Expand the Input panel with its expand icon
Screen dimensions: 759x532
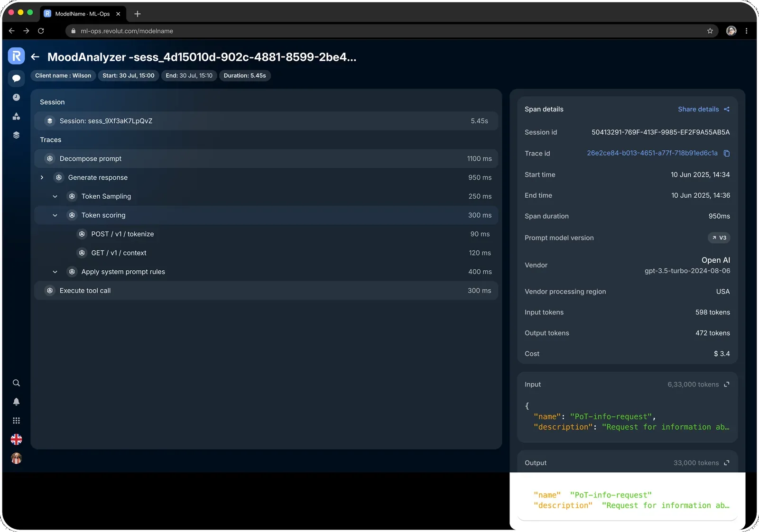(726, 385)
